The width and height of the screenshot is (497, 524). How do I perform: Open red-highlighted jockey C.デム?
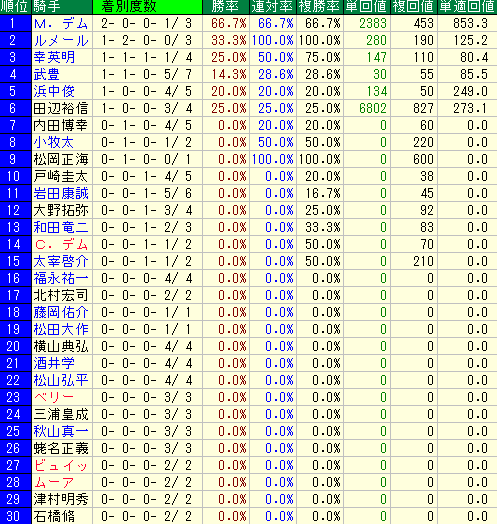[x=61, y=245]
